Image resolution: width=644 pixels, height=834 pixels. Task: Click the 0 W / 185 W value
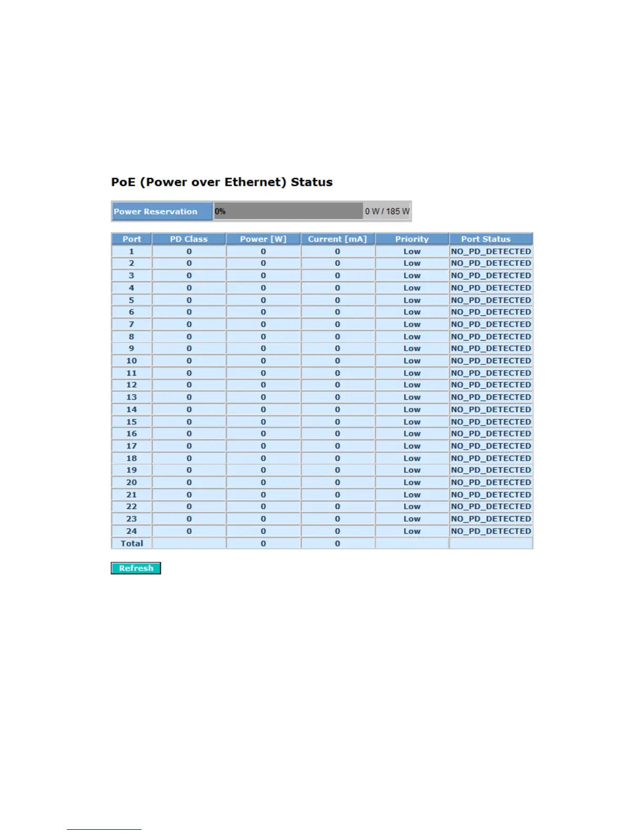click(x=387, y=211)
